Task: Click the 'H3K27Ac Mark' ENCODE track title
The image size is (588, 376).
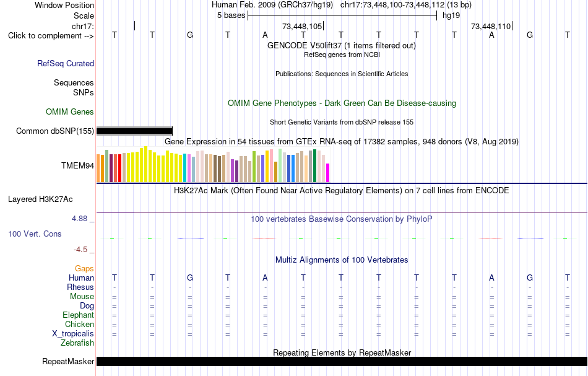Action: pyautogui.click(x=342, y=190)
